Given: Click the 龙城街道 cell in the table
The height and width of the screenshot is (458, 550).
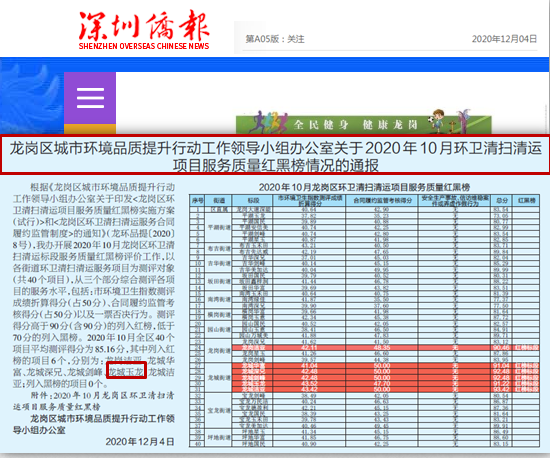Looking at the screenshot, I should point(219,377).
